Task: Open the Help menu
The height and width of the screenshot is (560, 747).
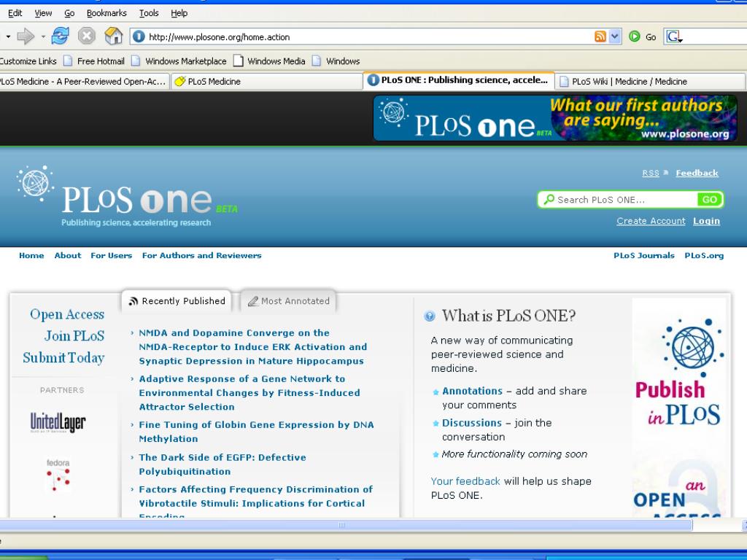Action: pos(179,13)
